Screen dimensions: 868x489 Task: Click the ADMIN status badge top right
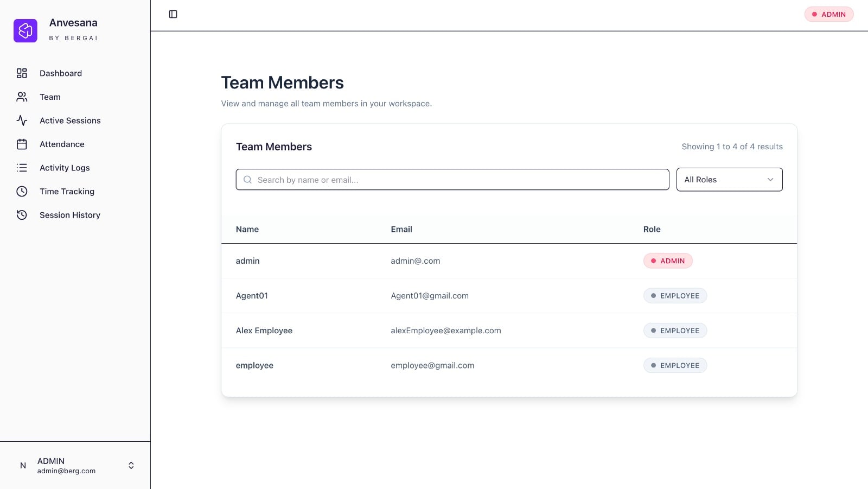[829, 14]
